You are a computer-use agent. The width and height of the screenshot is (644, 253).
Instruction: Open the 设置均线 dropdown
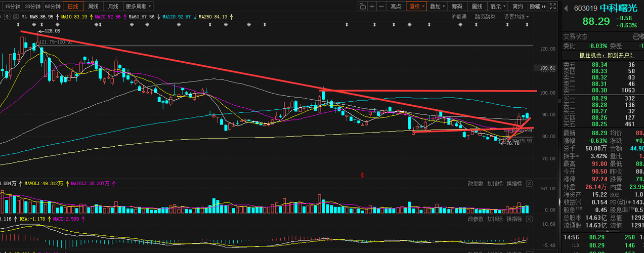point(516,17)
